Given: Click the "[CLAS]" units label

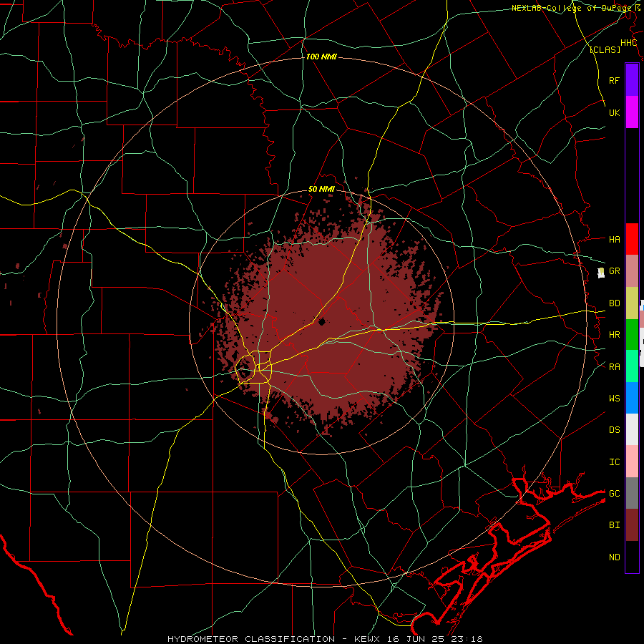Looking at the screenshot, I should pyautogui.click(x=605, y=49).
